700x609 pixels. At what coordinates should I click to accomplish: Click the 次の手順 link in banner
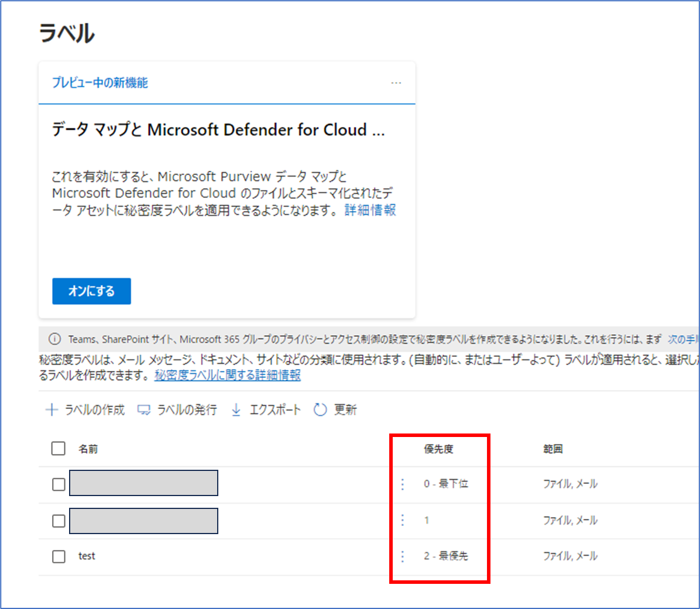tap(684, 339)
